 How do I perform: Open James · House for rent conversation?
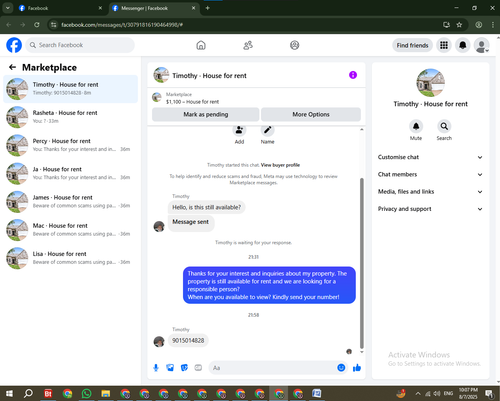click(70, 202)
